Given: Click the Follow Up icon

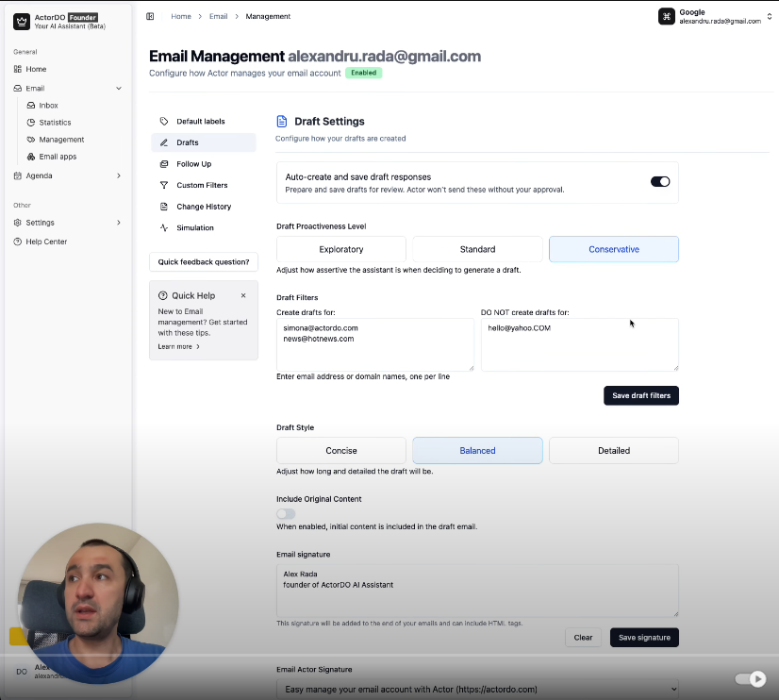Looking at the screenshot, I should point(164,164).
